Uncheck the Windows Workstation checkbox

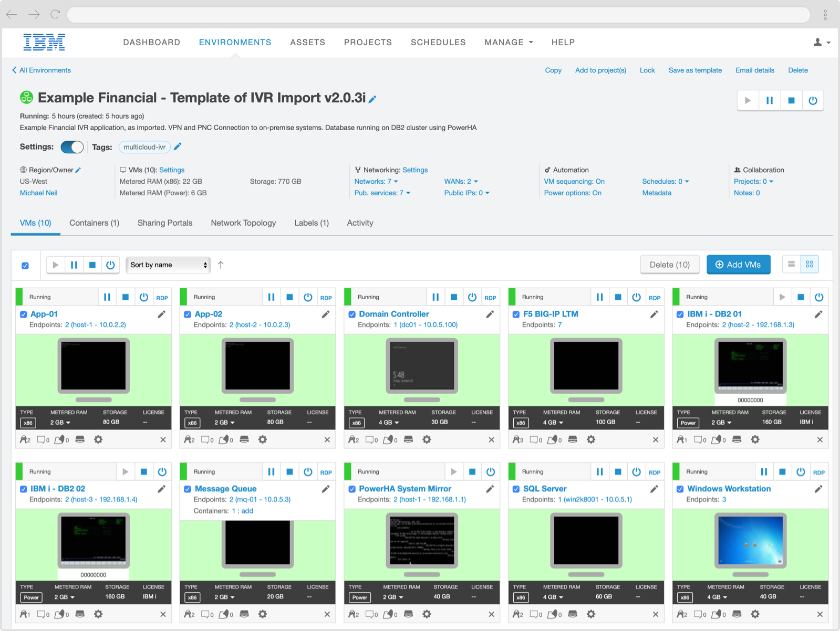[680, 489]
